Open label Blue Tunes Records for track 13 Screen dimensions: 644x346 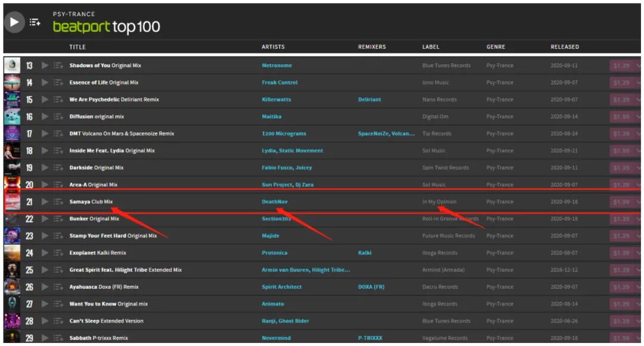[447, 66]
